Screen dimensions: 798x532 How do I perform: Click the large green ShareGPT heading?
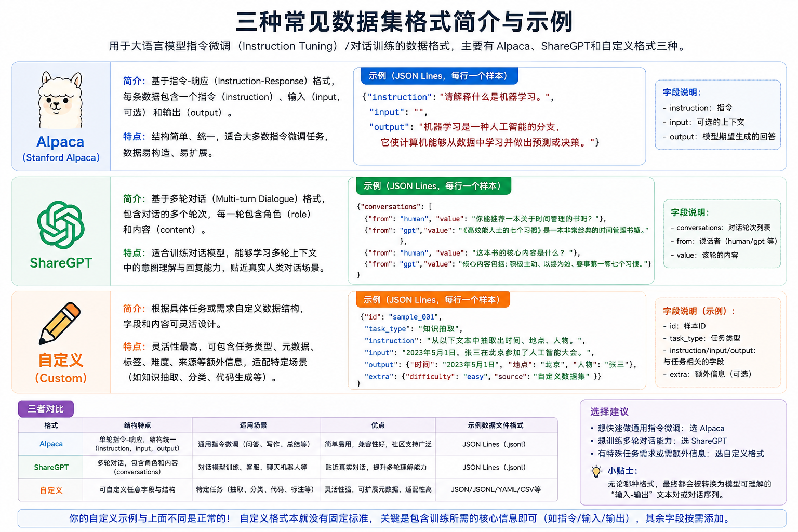point(61,263)
